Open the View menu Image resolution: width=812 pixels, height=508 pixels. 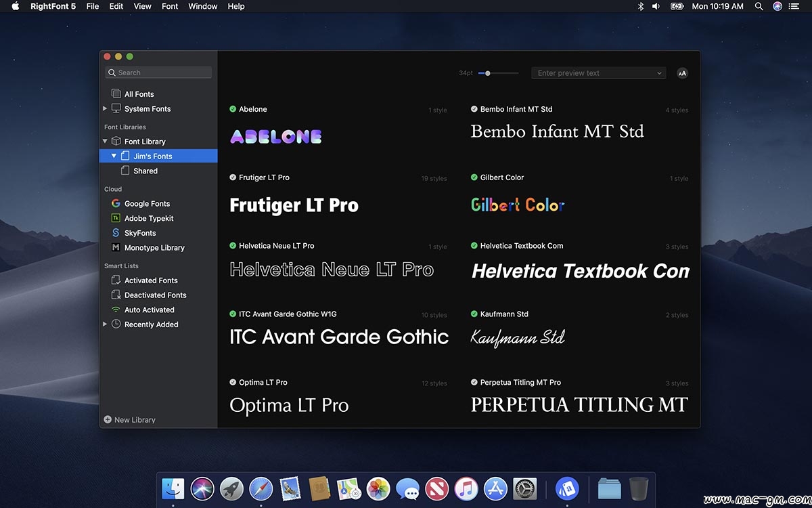pos(143,6)
